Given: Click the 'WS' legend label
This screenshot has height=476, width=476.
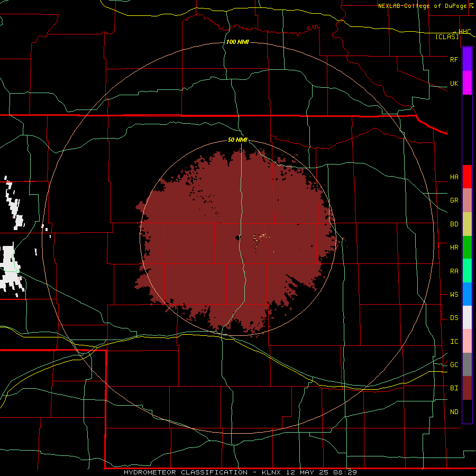Looking at the screenshot, I should [x=454, y=295].
